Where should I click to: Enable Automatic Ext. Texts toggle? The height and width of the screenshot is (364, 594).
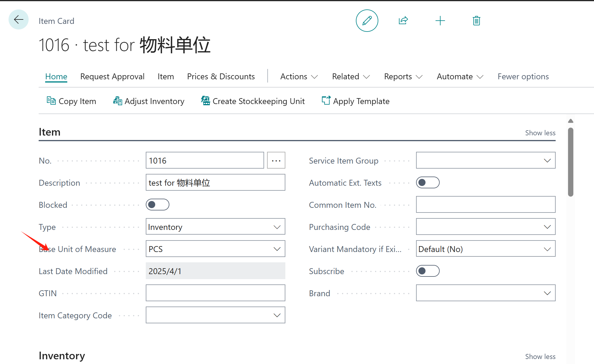point(428,182)
